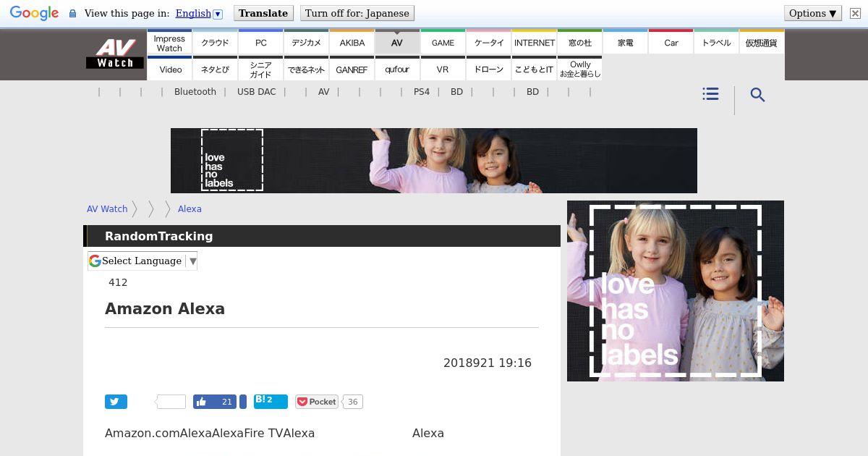Open the Options dropdown menu

[812, 13]
